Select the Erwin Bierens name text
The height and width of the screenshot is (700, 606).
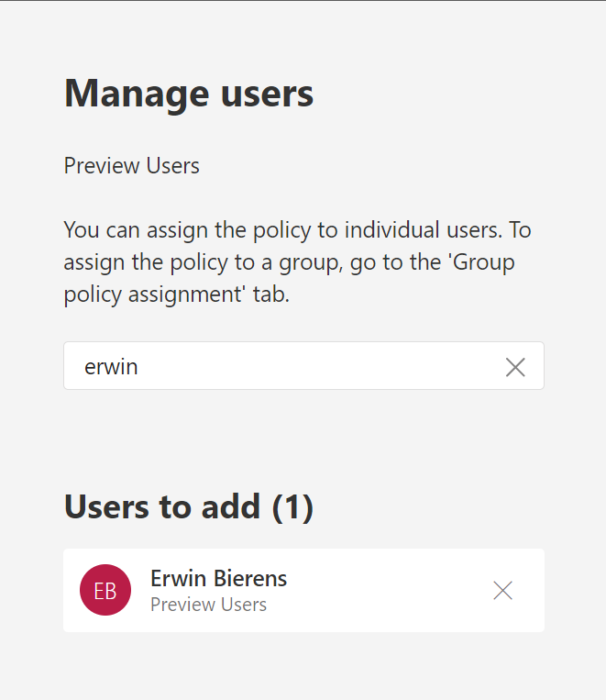point(219,578)
